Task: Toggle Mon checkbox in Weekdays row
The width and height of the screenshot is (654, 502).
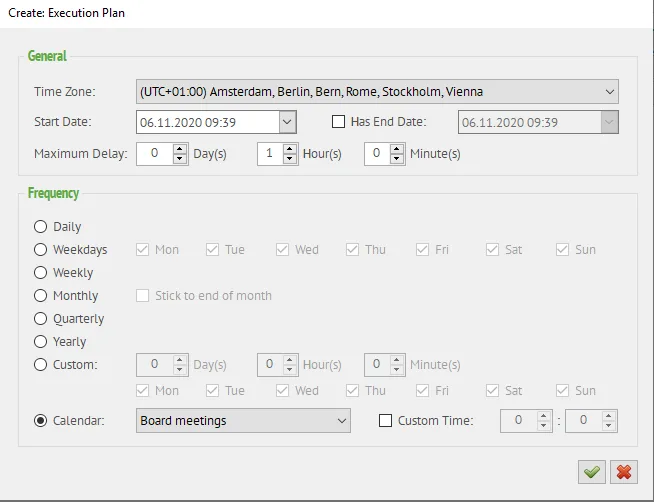Action: coord(143,249)
